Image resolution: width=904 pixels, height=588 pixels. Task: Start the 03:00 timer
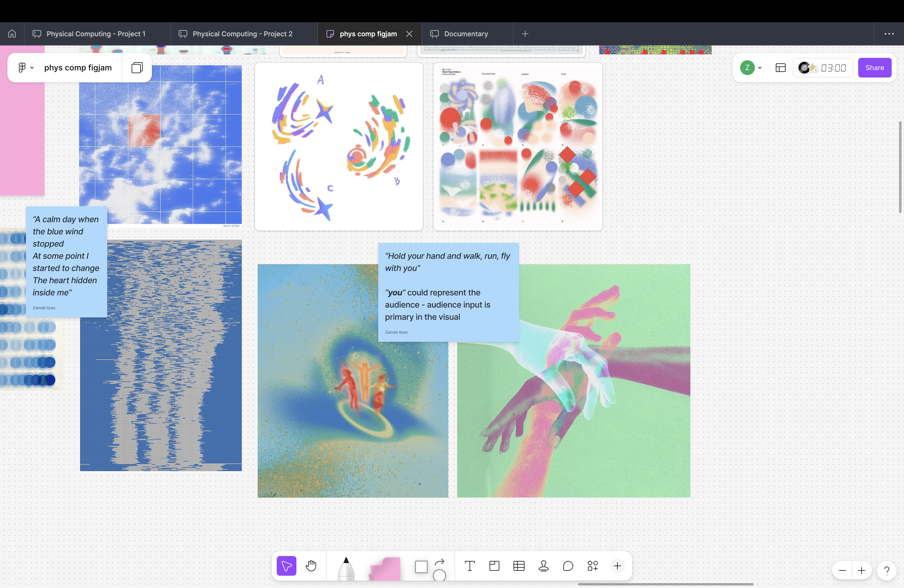(x=833, y=68)
